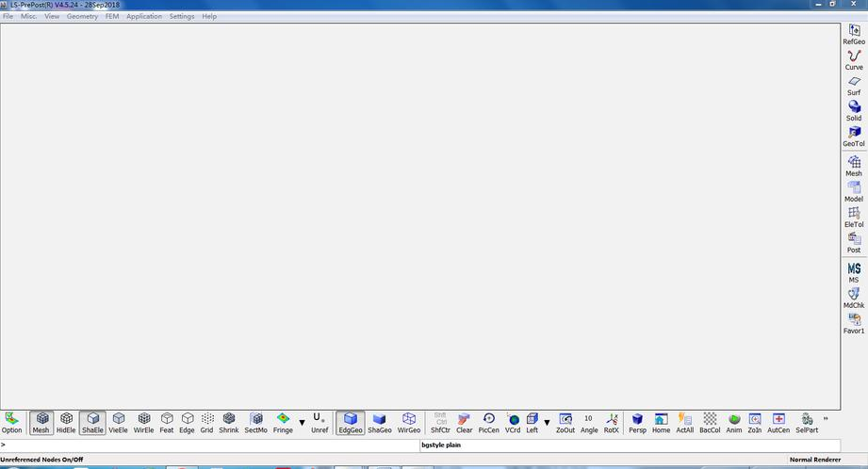868x469 pixels.
Task: Open the Application menu
Action: (144, 17)
